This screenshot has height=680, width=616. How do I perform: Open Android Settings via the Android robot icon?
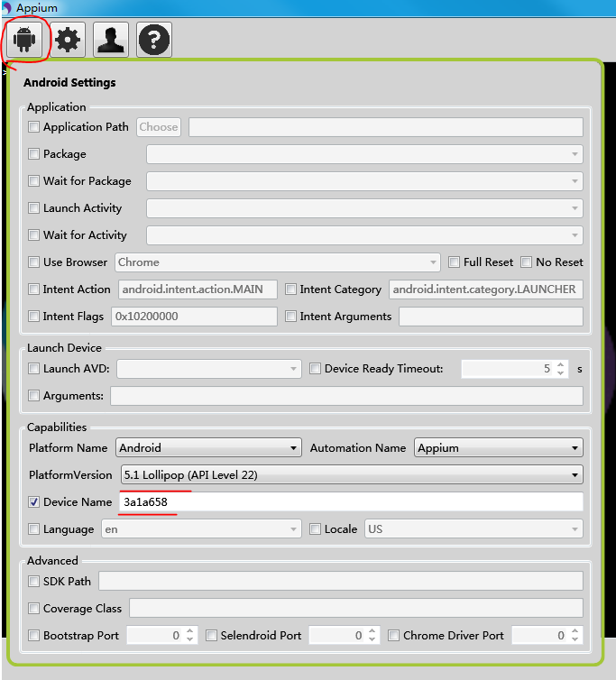[x=24, y=40]
